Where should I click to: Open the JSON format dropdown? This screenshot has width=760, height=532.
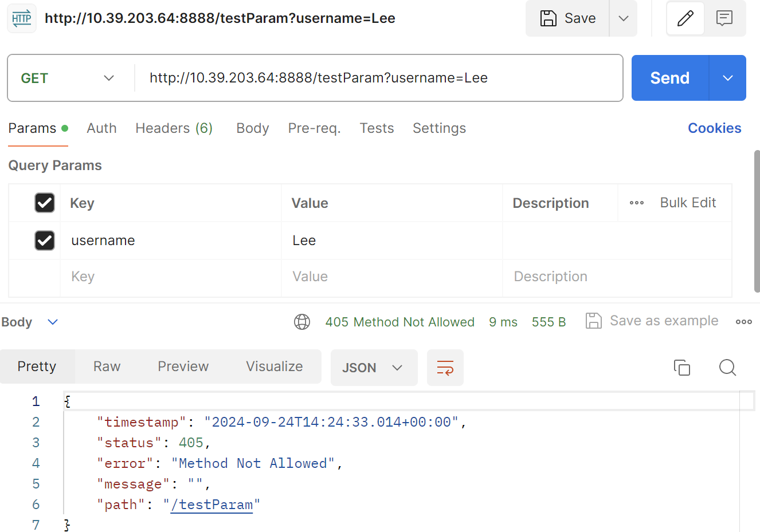(374, 368)
